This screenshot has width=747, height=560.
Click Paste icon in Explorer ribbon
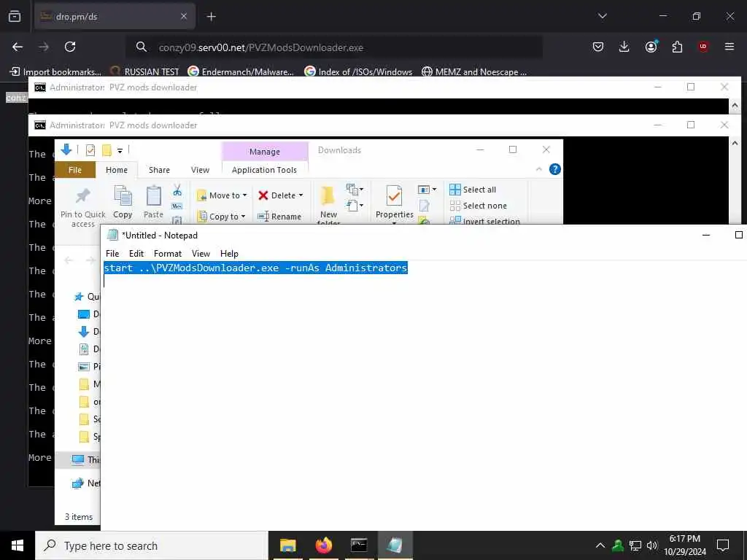[153, 203]
